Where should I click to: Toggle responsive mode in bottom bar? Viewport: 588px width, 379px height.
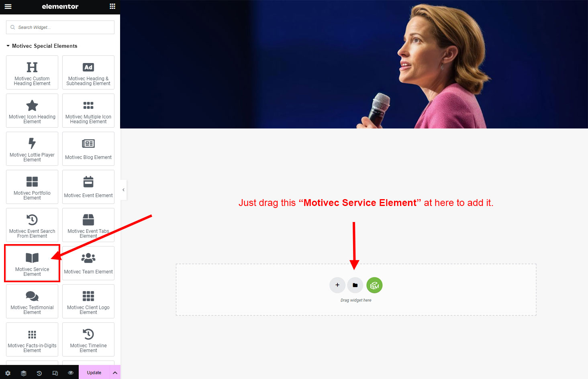(x=55, y=373)
